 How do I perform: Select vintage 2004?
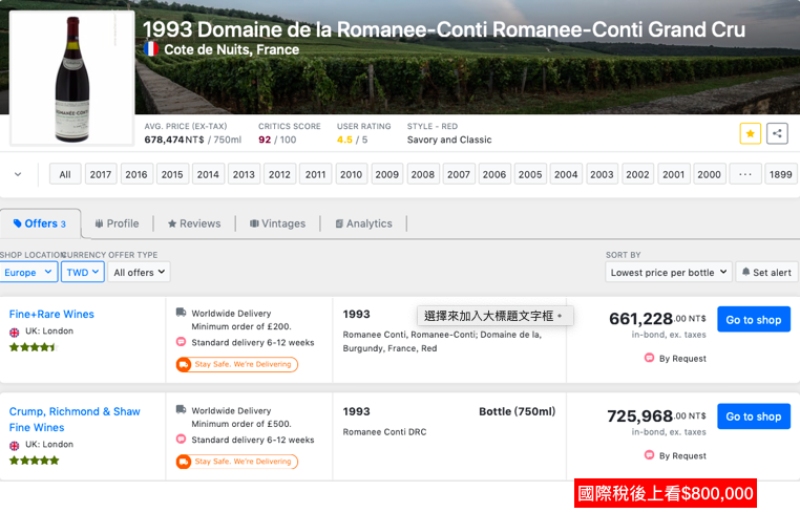[x=566, y=175]
